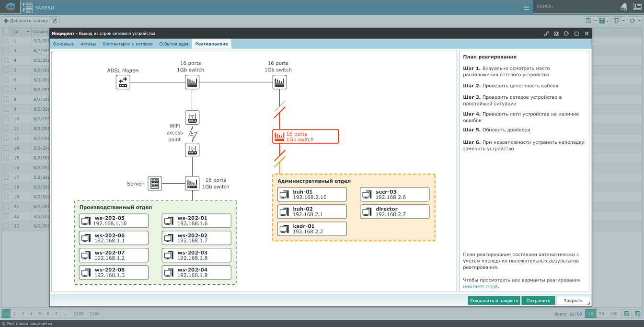Open the table filter dropdown arrow
This screenshot has height=327, width=644.
point(623,21)
